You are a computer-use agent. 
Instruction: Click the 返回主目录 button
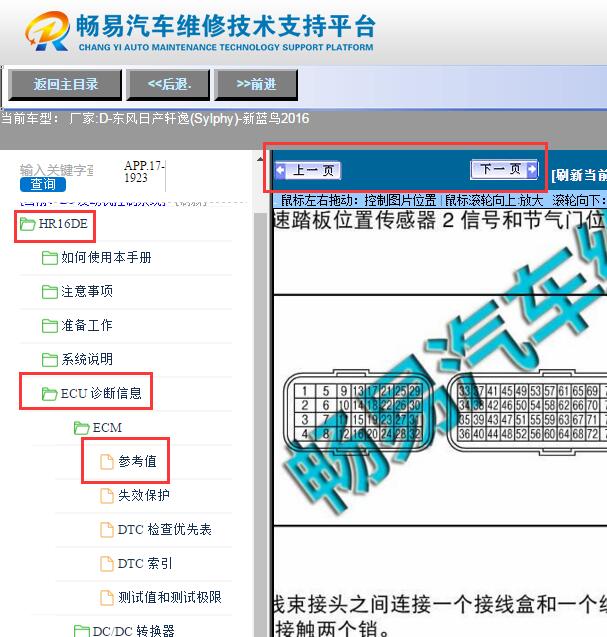click(x=65, y=84)
